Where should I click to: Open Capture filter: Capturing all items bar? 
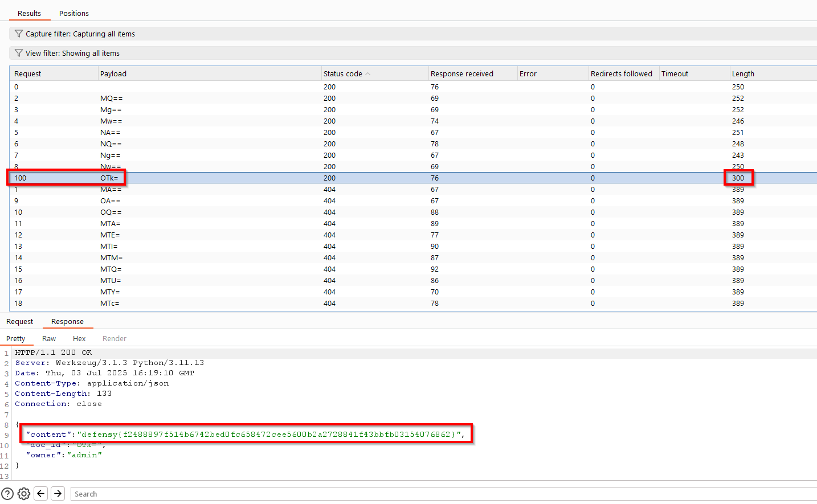point(413,34)
